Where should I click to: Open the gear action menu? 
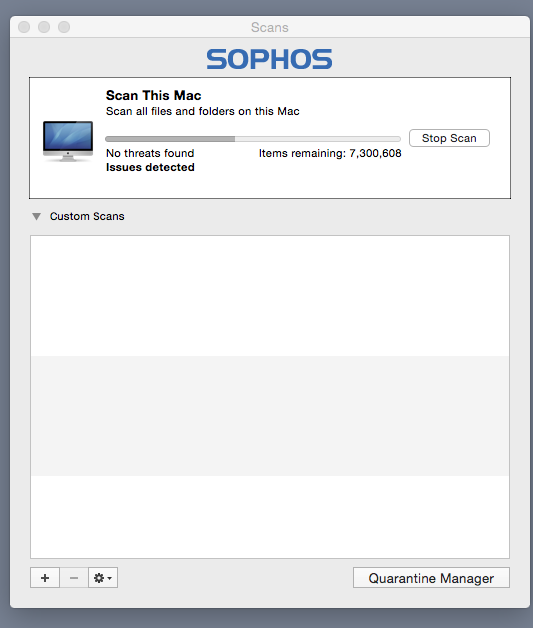[x=103, y=578]
